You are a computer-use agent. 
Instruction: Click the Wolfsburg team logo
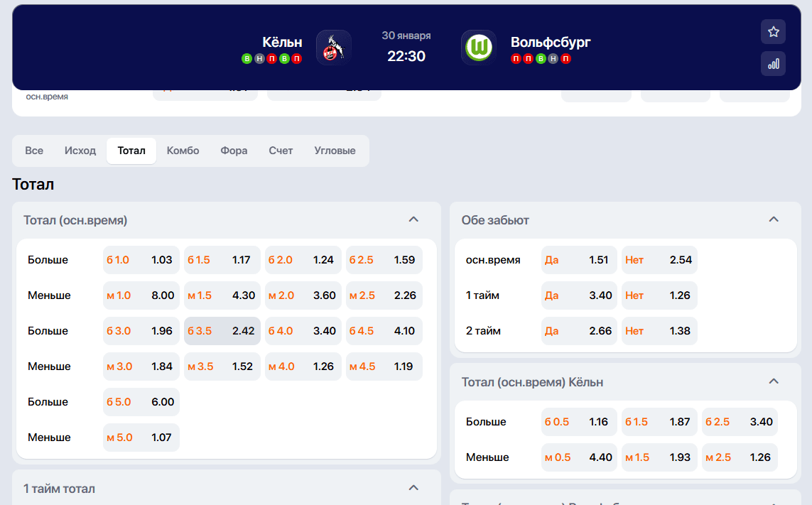tap(478, 48)
